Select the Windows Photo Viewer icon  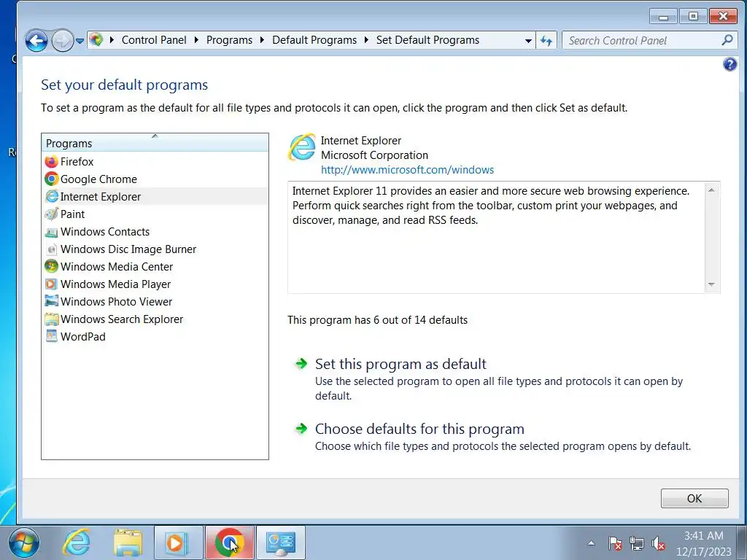(x=52, y=301)
